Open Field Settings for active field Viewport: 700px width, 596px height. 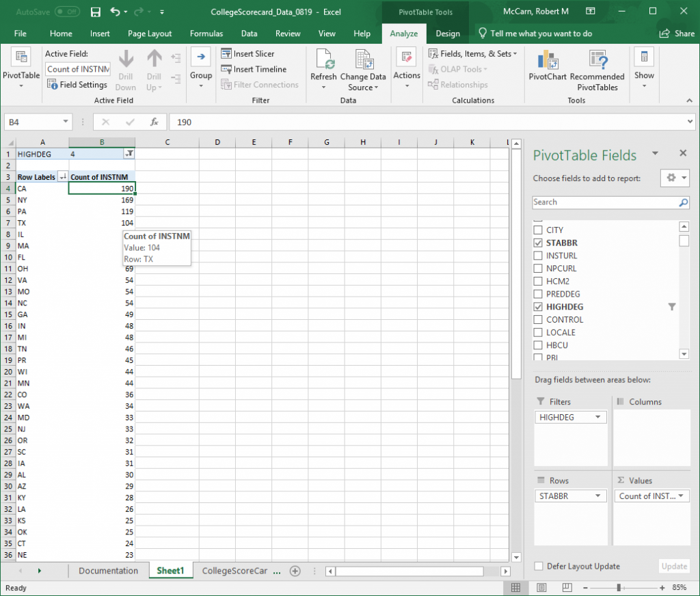pyautogui.click(x=77, y=84)
